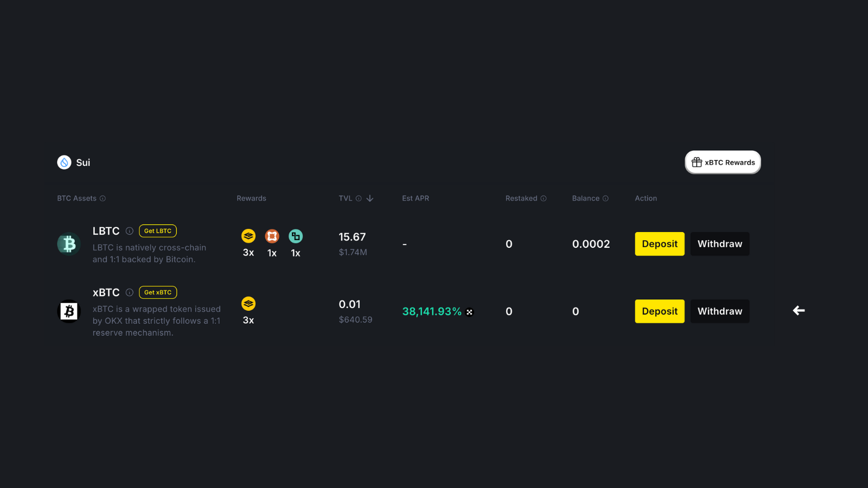Click LBTC TVL amount $1.74M
The width and height of the screenshot is (868, 488).
[353, 252]
